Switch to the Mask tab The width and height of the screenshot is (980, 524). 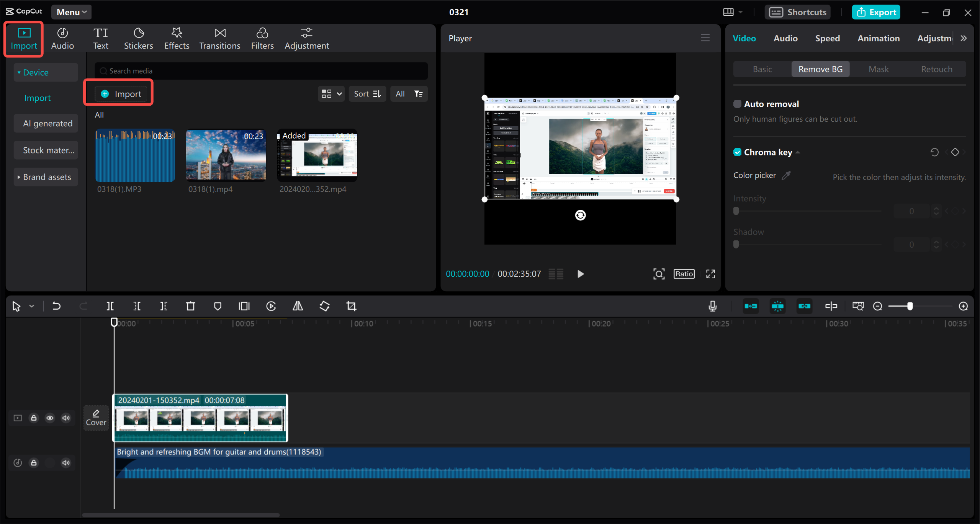click(x=879, y=69)
